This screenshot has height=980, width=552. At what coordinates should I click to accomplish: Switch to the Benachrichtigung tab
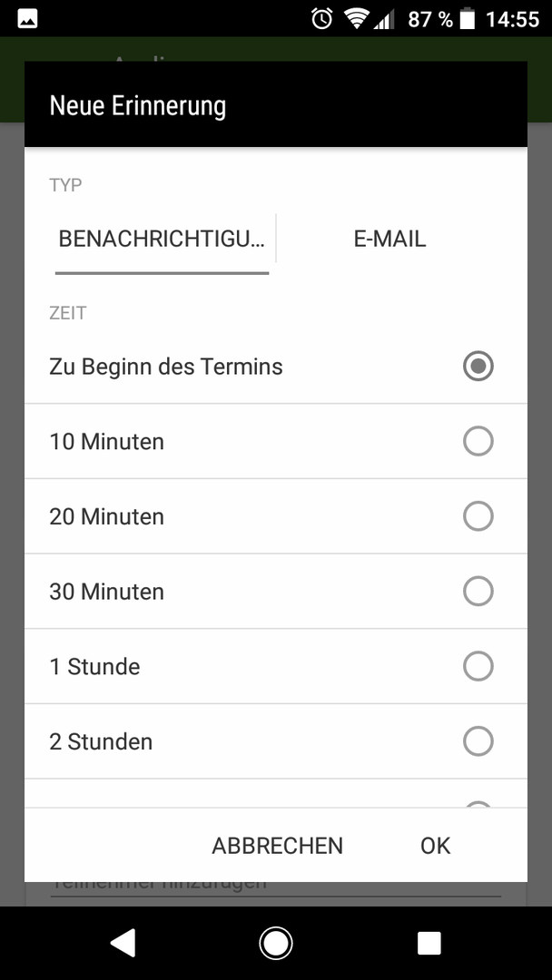click(163, 240)
